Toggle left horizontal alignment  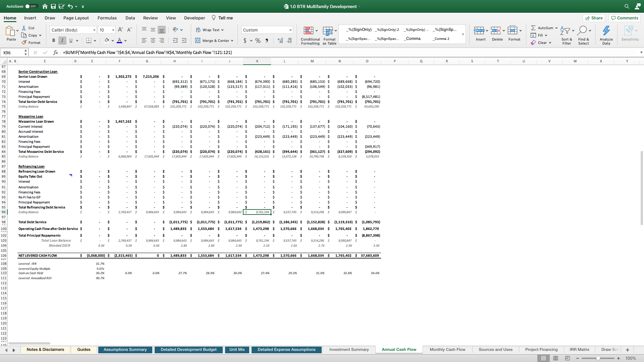click(144, 41)
